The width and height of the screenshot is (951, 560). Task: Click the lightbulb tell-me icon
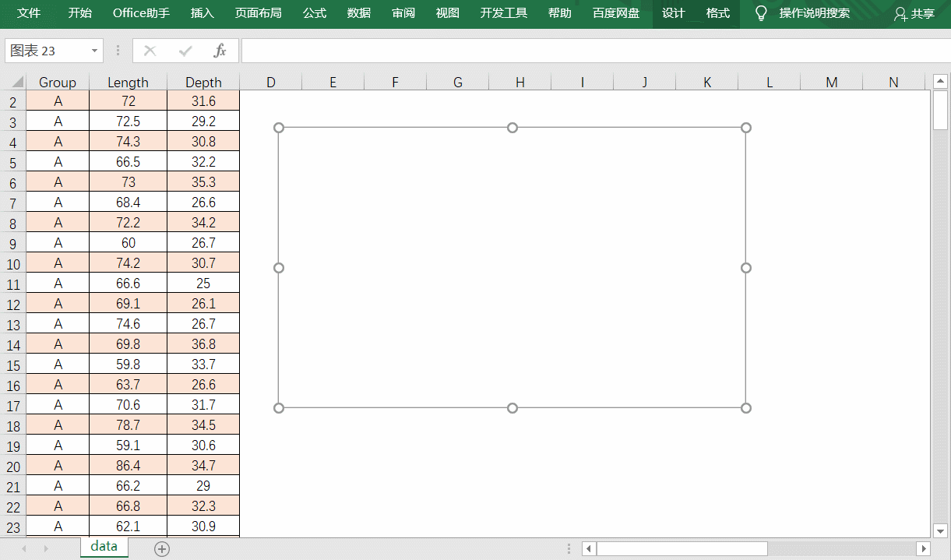click(762, 13)
